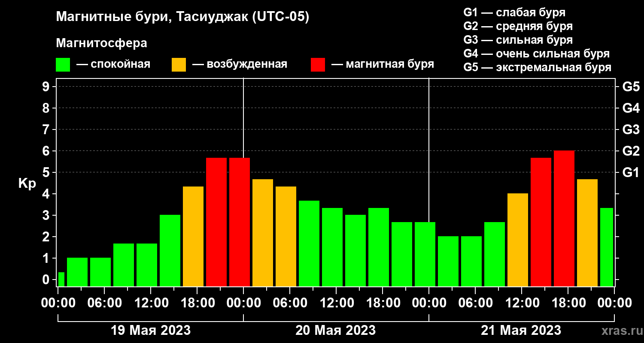Click the 'G5' label on the right axis

[x=631, y=87]
